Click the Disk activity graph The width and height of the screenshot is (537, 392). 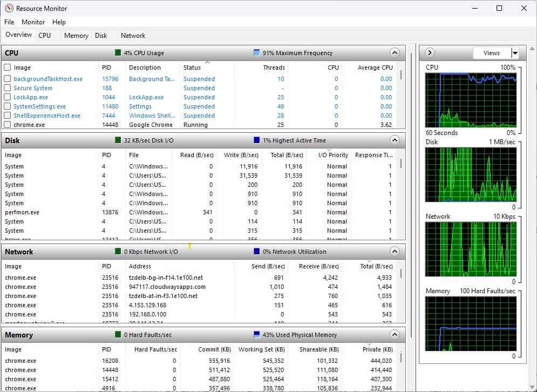(x=471, y=174)
